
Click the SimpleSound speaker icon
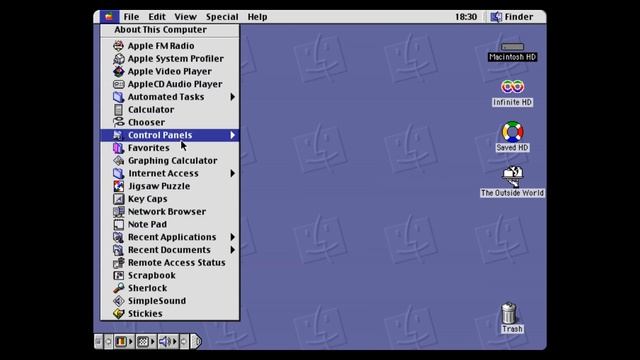[x=118, y=301]
